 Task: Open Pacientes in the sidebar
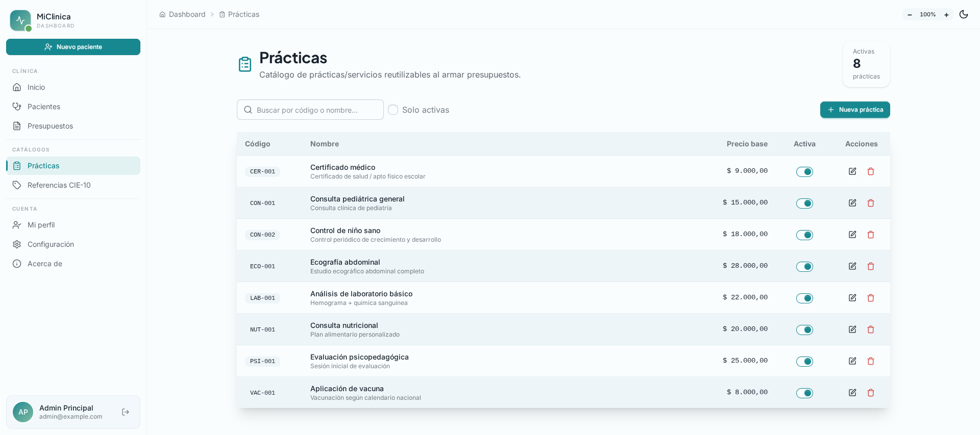[73, 107]
